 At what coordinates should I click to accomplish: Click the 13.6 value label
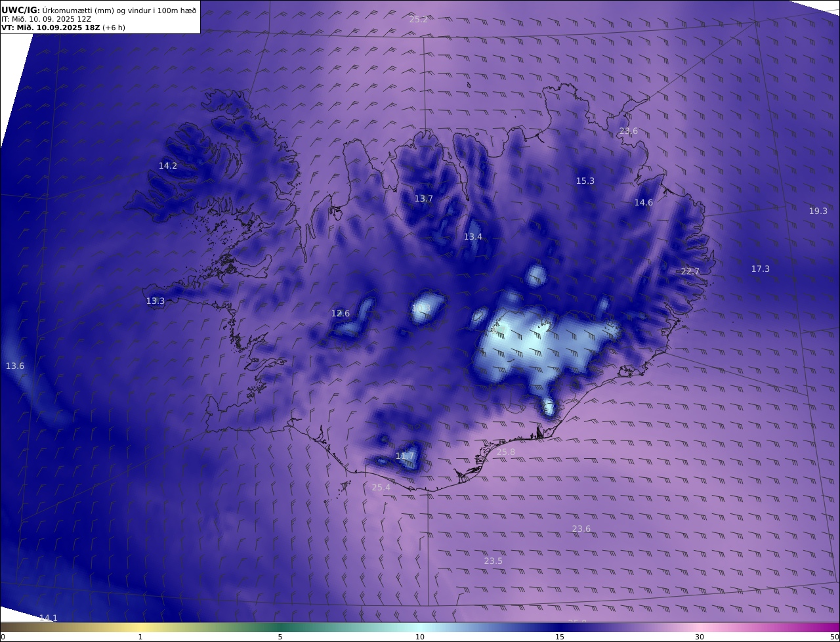click(15, 366)
